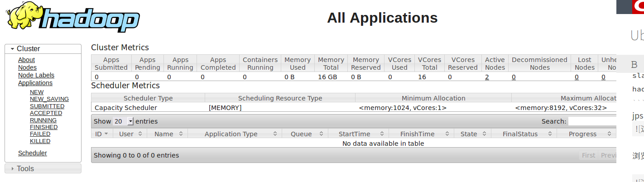Click the All Applications page title
Screen dimensions: 644x182
(x=382, y=18)
